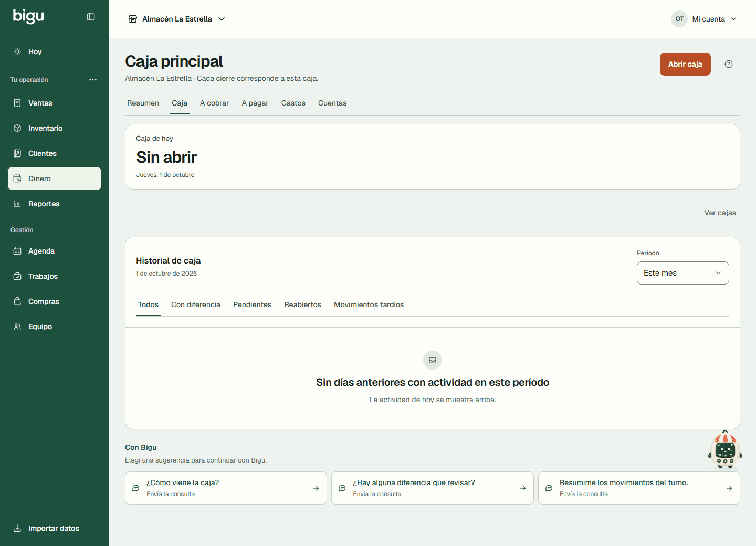This screenshot has width=756, height=546.
Task: Collapse the sidebar panel icon
Action: point(91,17)
